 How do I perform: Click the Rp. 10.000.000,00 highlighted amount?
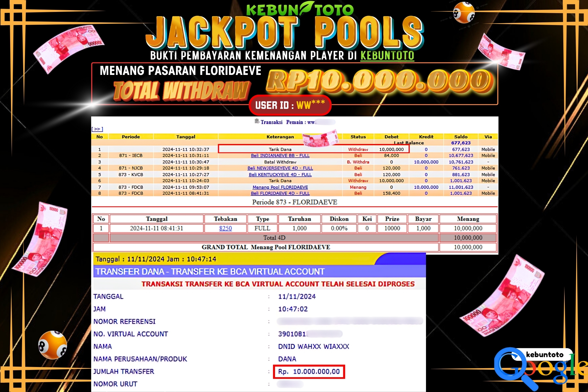coord(309,372)
